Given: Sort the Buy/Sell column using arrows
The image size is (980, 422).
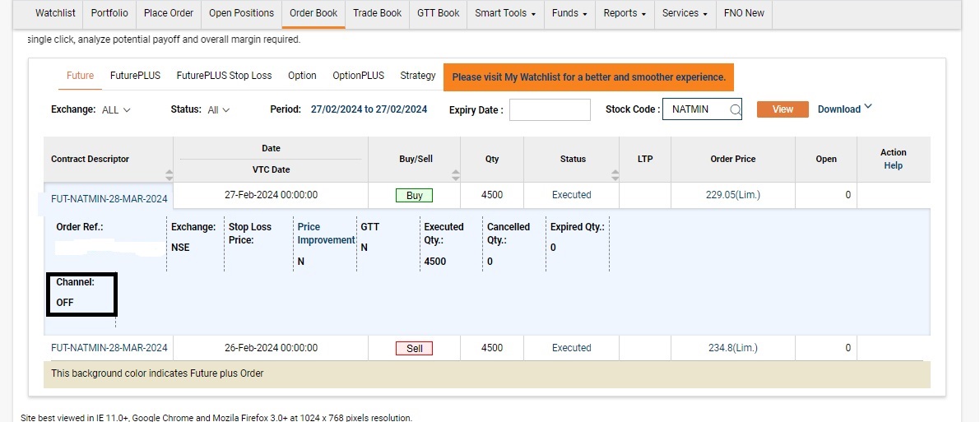Looking at the screenshot, I should pos(456,175).
